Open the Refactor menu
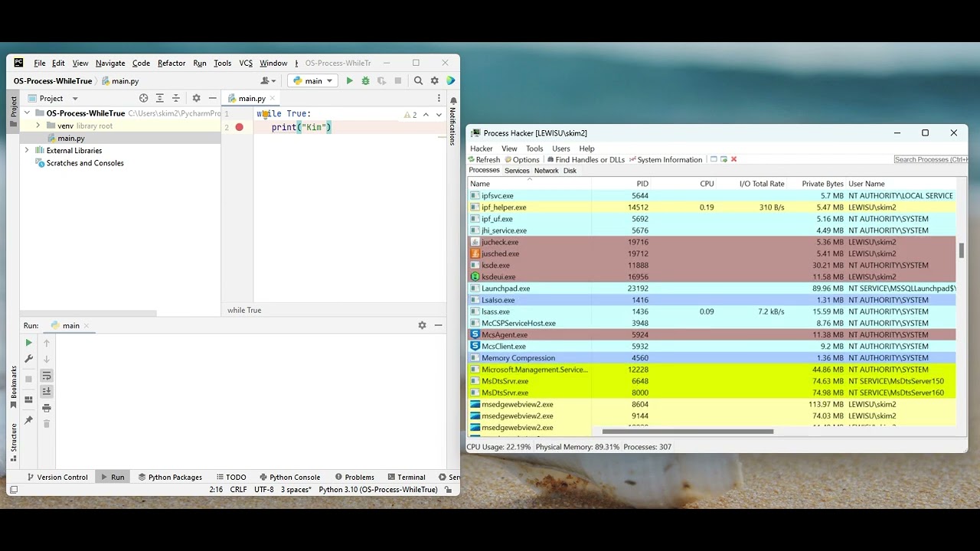The width and height of the screenshot is (980, 551). [171, 63]
